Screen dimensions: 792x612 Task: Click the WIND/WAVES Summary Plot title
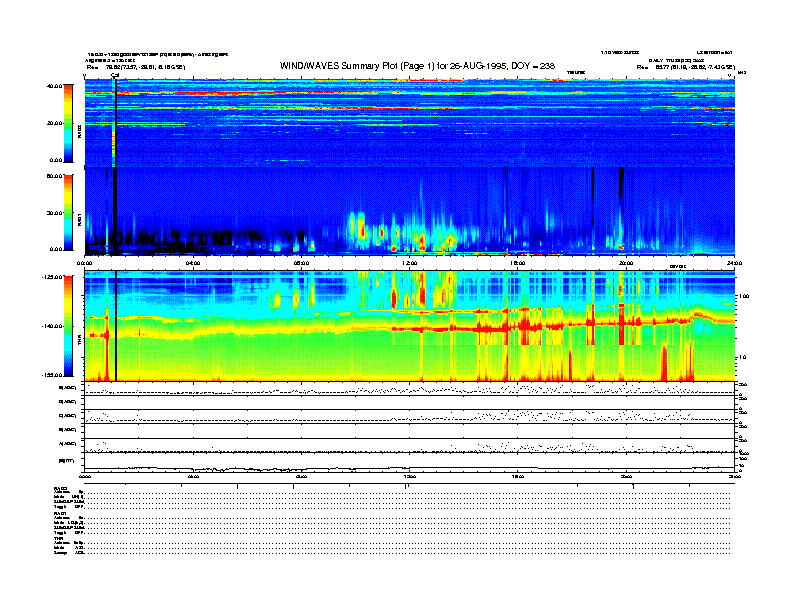[417, 66]
